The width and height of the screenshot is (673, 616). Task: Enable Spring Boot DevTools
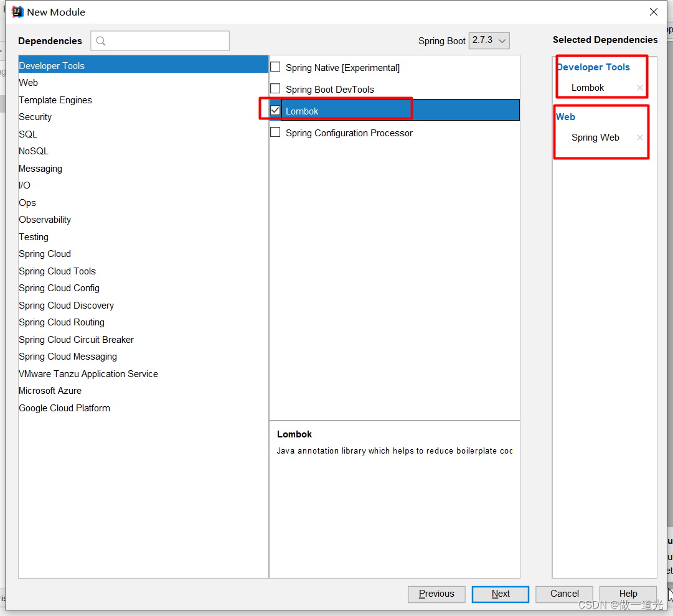(x=275, y=88)
